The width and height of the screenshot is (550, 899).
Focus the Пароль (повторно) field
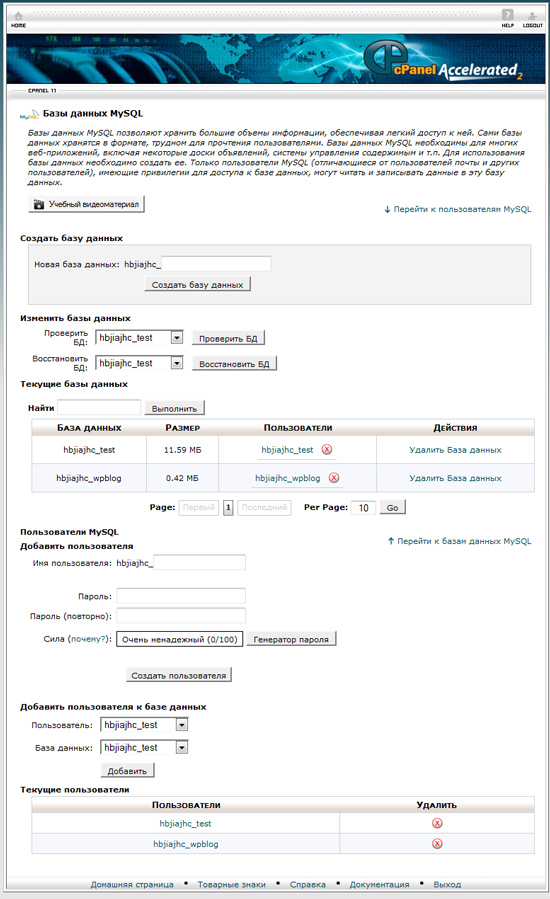tap(181, 615)
